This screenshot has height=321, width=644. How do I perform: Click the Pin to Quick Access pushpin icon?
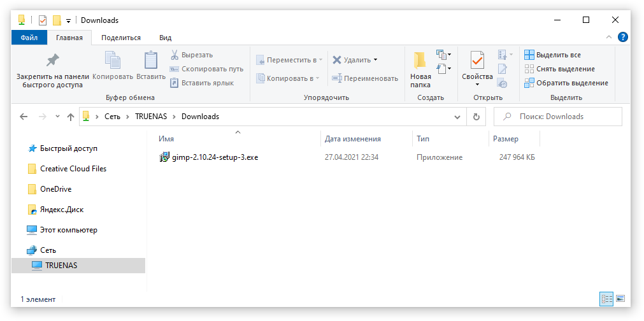pyautogui.click(x=52, y=61)
